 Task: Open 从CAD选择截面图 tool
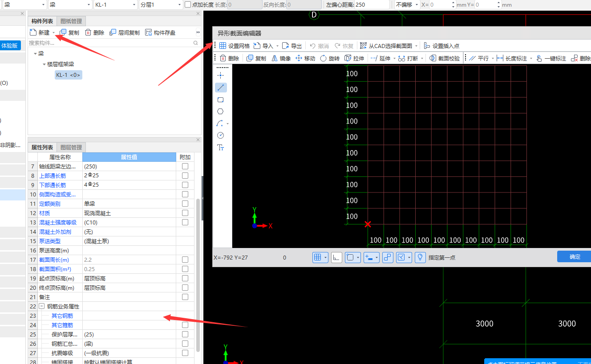385,46
